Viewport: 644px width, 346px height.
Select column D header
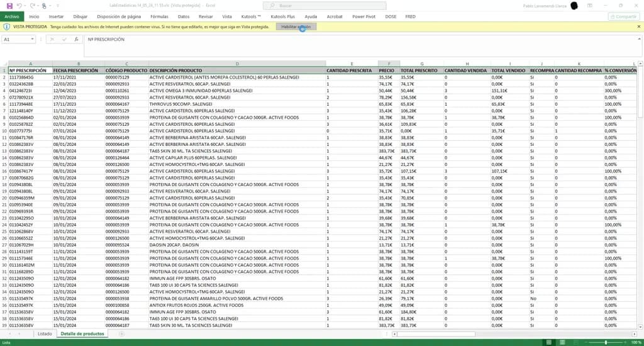coord(237,64)
